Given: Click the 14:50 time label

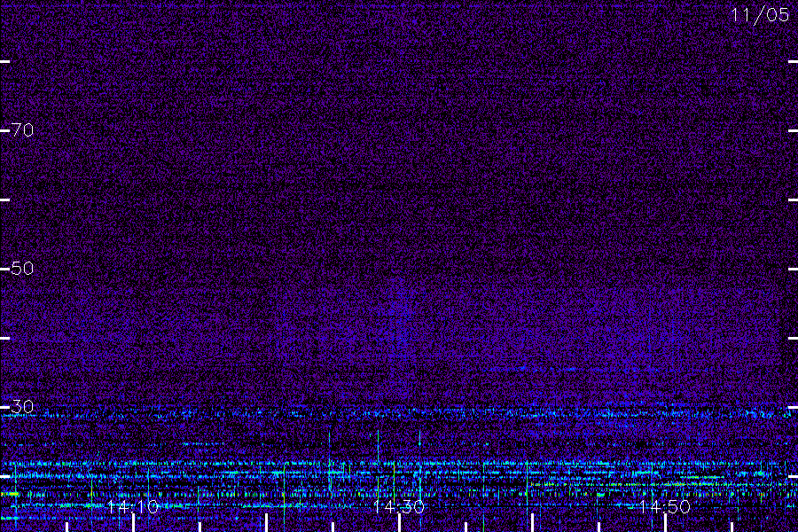Looking at the screenshot, I should click(665, 506).
